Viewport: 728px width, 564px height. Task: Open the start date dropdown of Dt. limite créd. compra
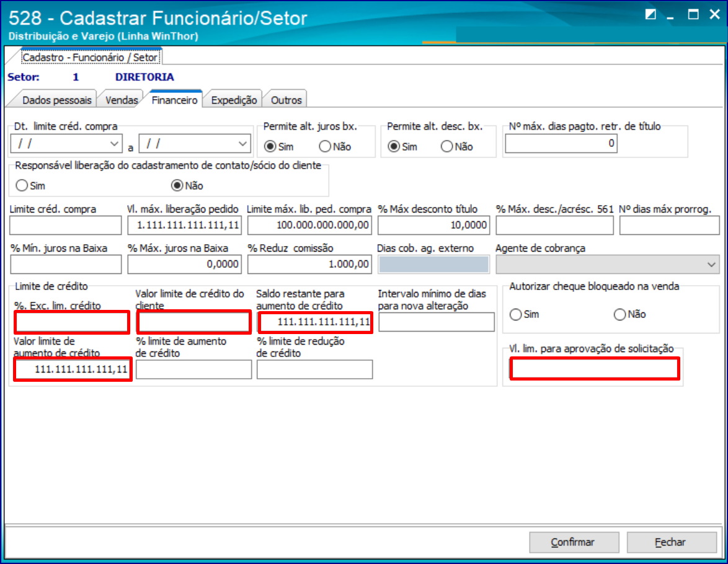coord(114,144)
